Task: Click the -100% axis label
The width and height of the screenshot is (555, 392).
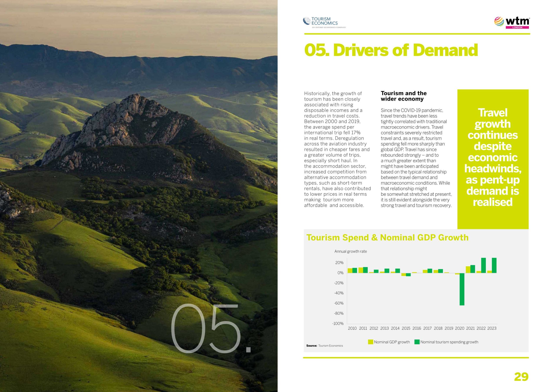Action: pos(338,323)
